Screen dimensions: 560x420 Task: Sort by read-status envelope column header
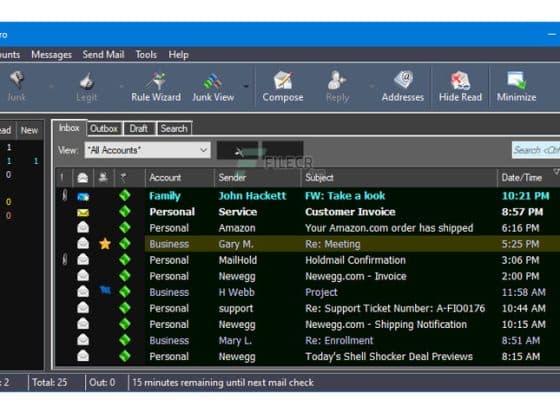click(83, 178)
